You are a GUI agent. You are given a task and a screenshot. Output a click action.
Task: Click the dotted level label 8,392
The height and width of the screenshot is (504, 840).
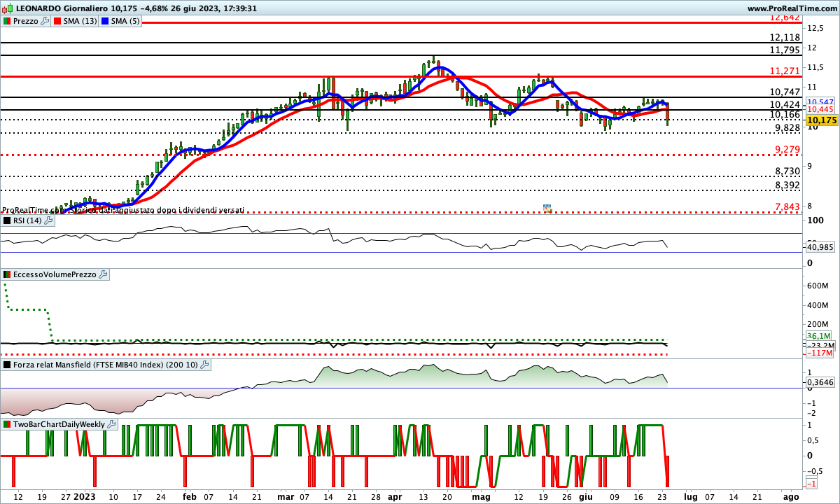coord(787,185)
